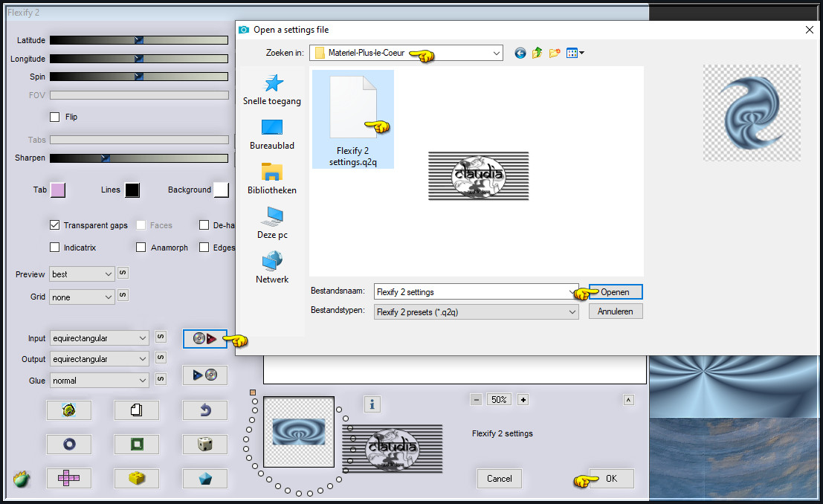This screenshot has width=823, height=504.
Task: Click the load settings disc-and-arrow button
Action: coord(204,339)
